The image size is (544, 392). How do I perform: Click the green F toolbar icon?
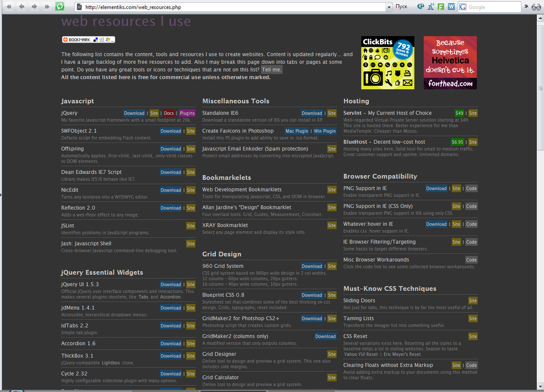pos(441,7)
